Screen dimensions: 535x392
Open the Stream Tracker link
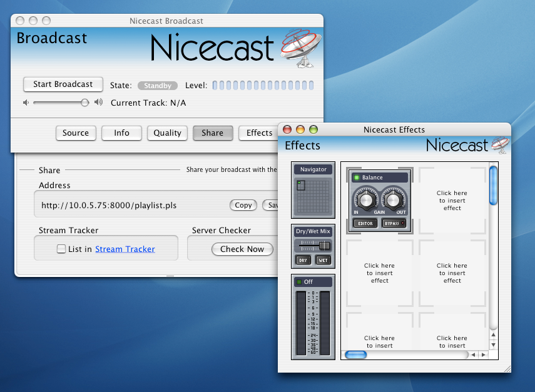(x=125, y=249)
